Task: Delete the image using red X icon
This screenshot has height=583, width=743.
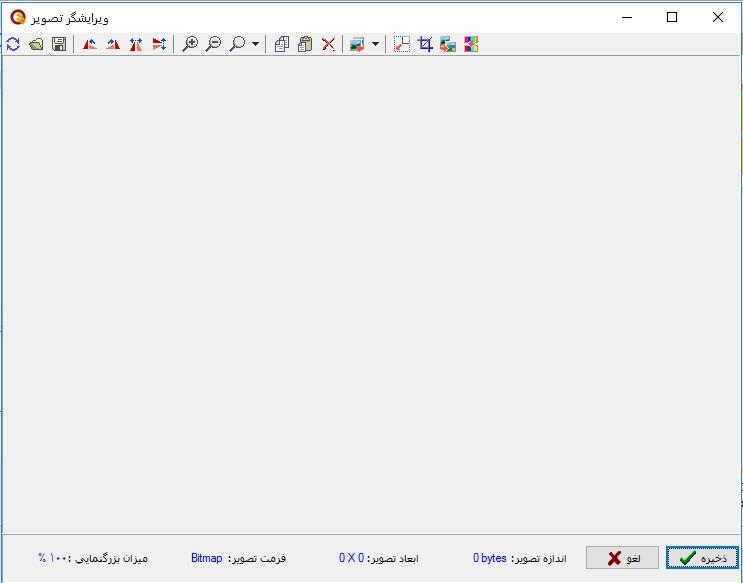Action: pos(328,44)
